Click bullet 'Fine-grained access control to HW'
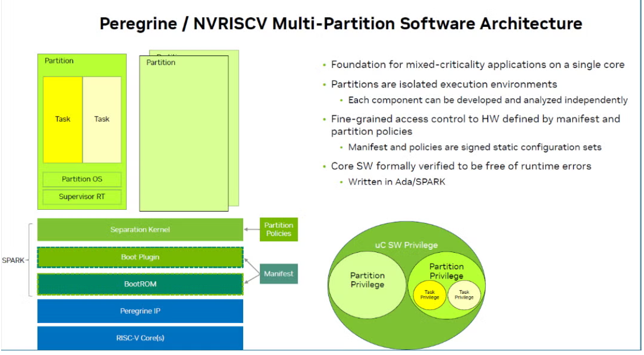Image resolution: width=644 pixels, height=355 pixels. pyautogui.click(x=475, y=125)
